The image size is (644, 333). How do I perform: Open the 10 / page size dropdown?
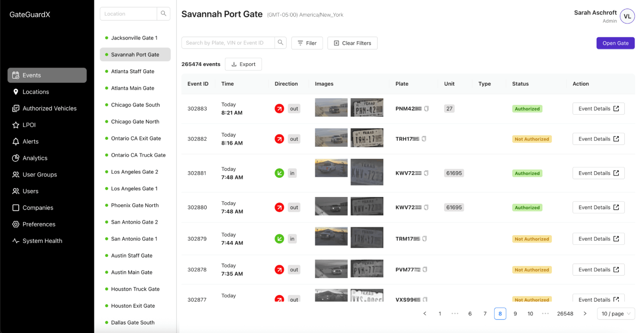[616, 314]
